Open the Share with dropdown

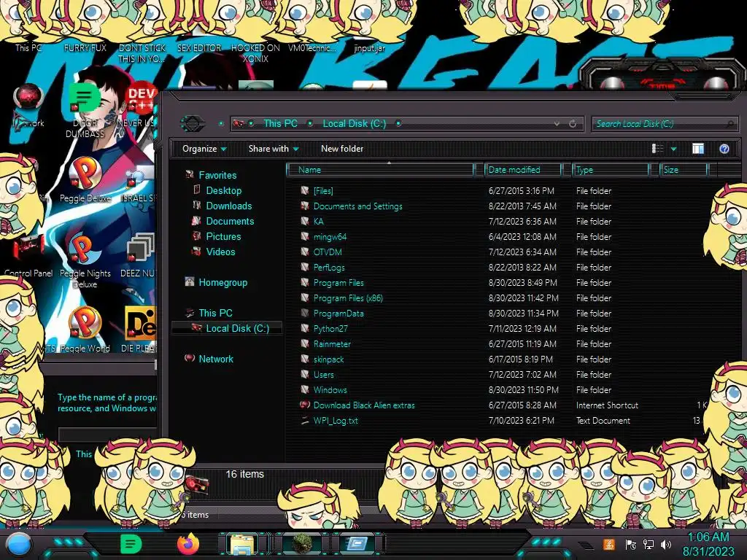(274, 149)
